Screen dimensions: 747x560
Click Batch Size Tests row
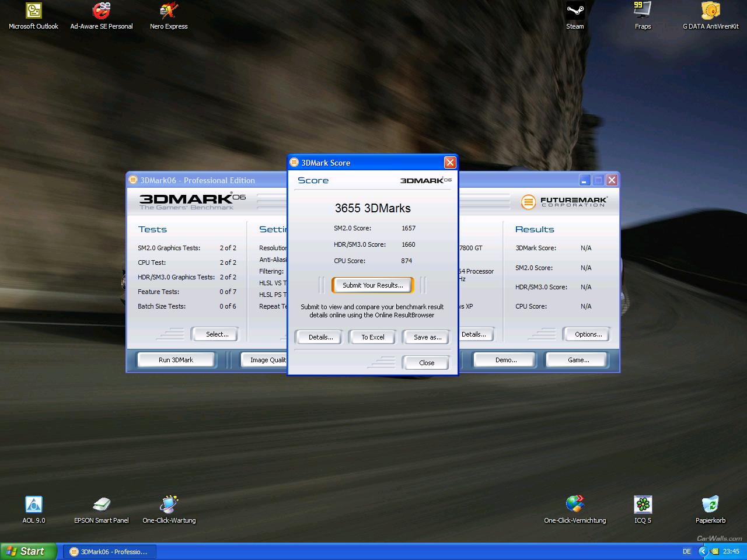pos(187,306)
